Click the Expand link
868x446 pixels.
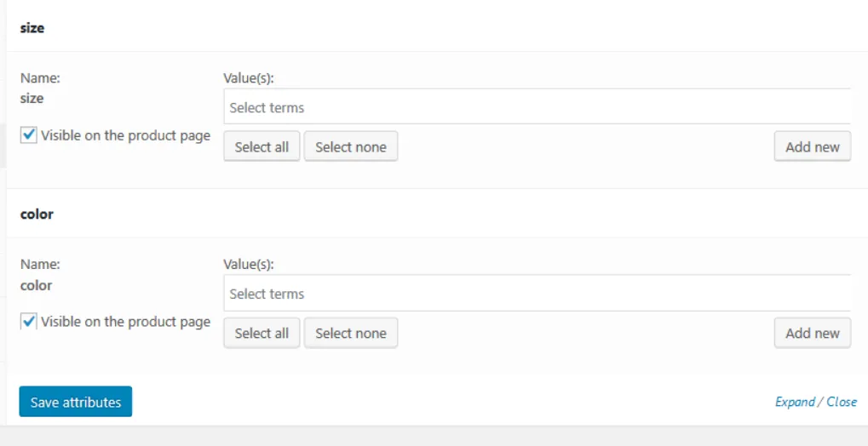pos(795,402)
